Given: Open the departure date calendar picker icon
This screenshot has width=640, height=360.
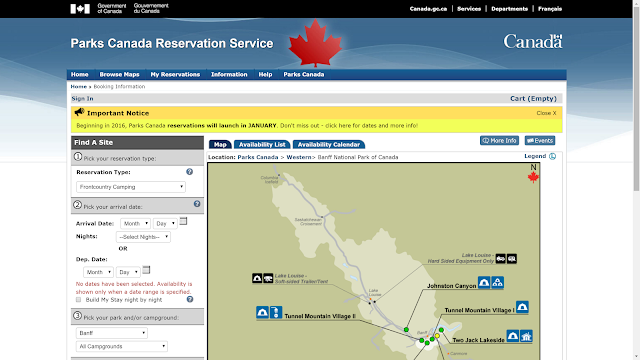Looking at the screenshot, I should (x=146, y=270).
